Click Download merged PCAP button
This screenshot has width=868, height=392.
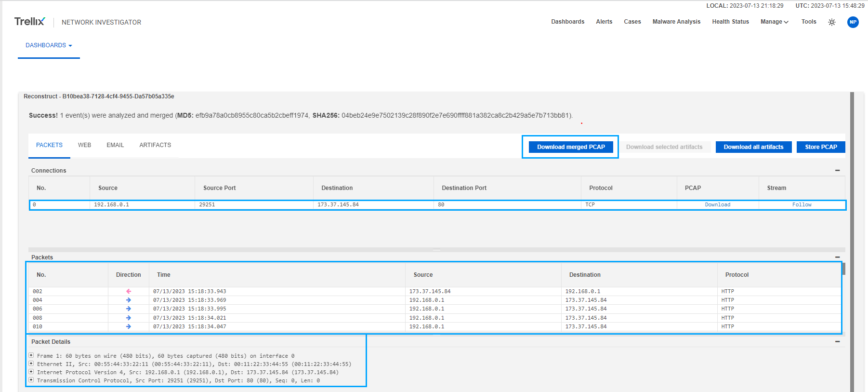(571, 147)
